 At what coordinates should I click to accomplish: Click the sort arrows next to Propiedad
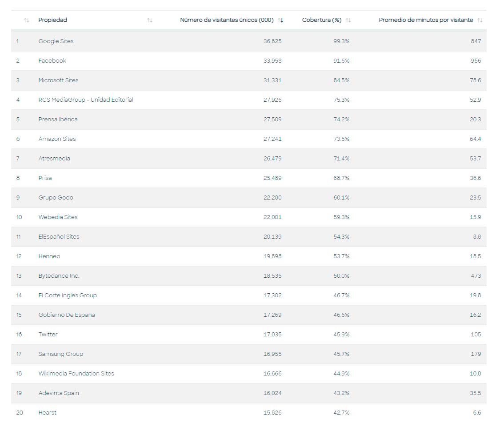[x=150, y=20]
